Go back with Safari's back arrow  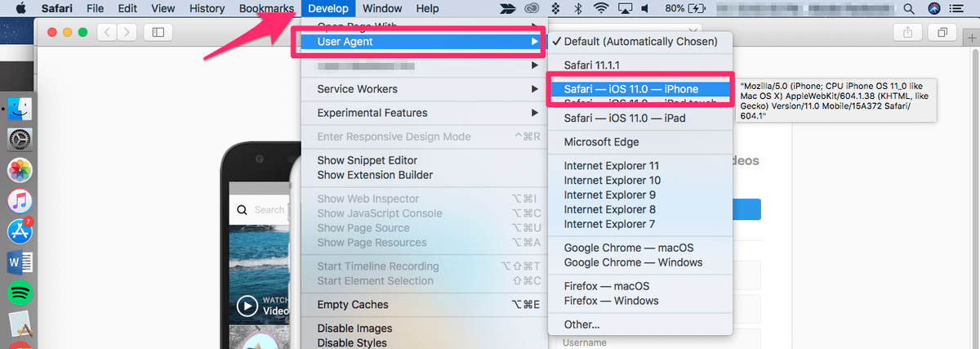coord(107,32)
